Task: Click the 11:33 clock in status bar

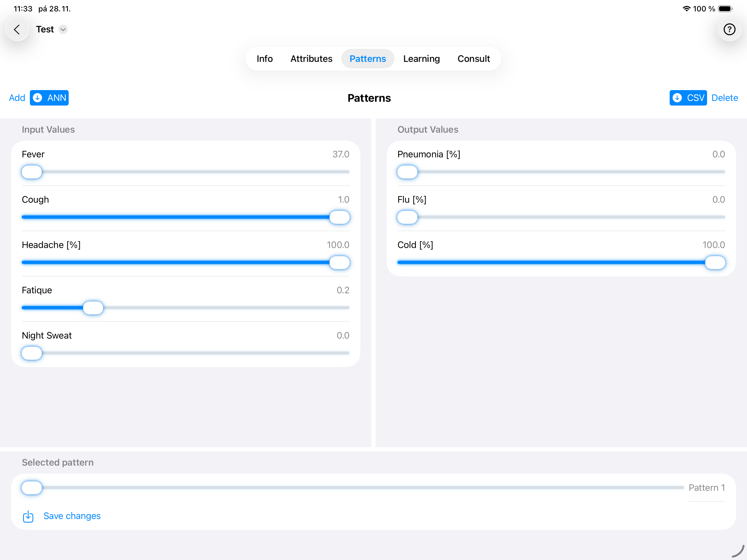Action: tap(23, 9)
